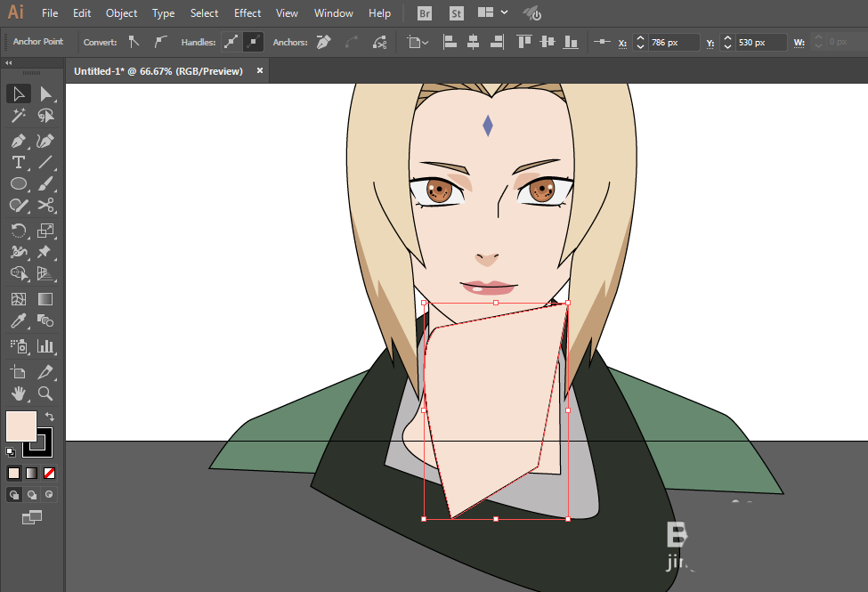The height and width of the screenshot is (592, 868).
Task: Choose the Column Graph tool
Action: (x=45, y=346)
